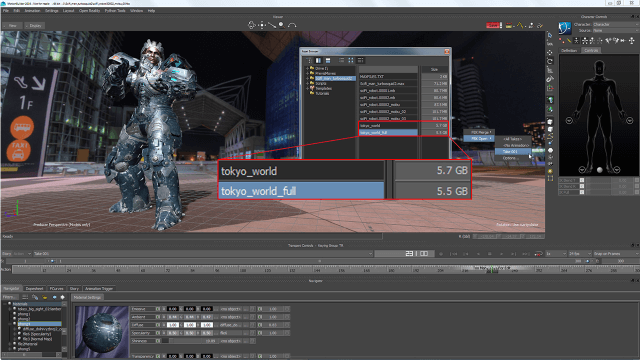
Task: Click the white sphere icon in side toolbar
Action: pyautogui.click(x=550, y=150)
